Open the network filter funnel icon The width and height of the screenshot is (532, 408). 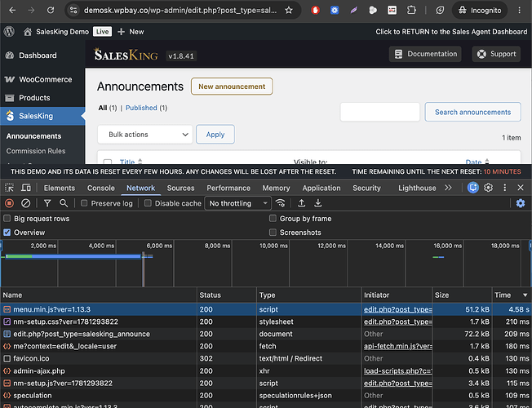[47, 203]
